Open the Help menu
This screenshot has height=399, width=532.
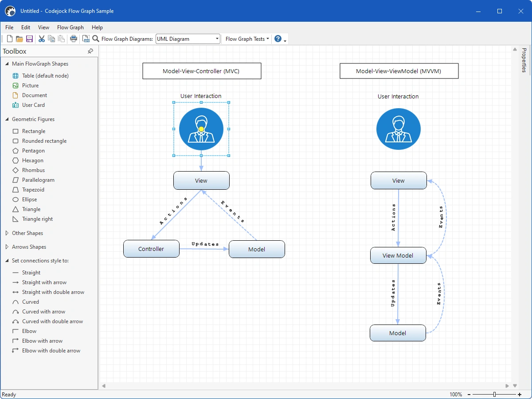tap(97, 27)
